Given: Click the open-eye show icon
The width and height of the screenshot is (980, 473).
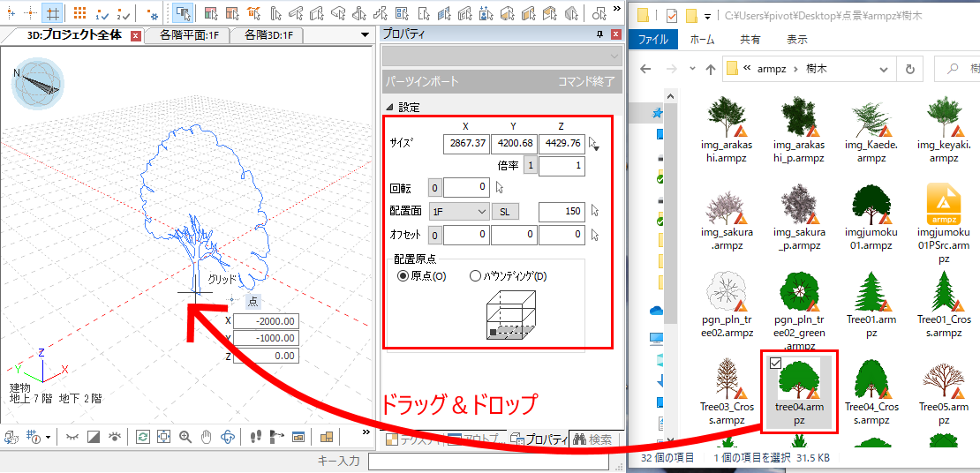Looking at the screenshot, I should 115,437.
